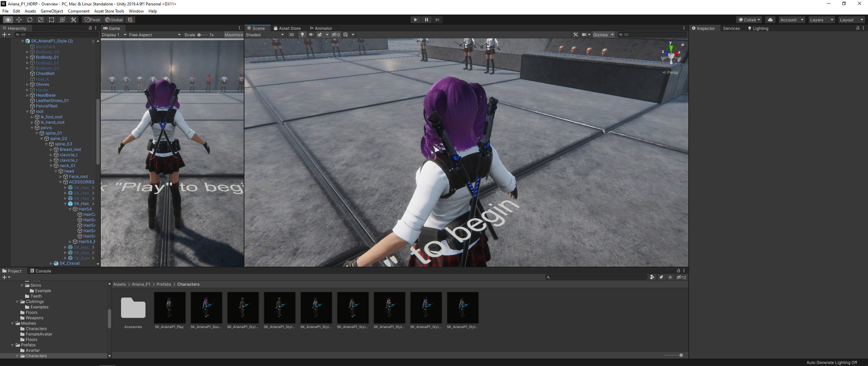This screenshot has height=366, width=868.
Task: Toggle hidden objects visibility counter in Scene
Action: (336, 35)
